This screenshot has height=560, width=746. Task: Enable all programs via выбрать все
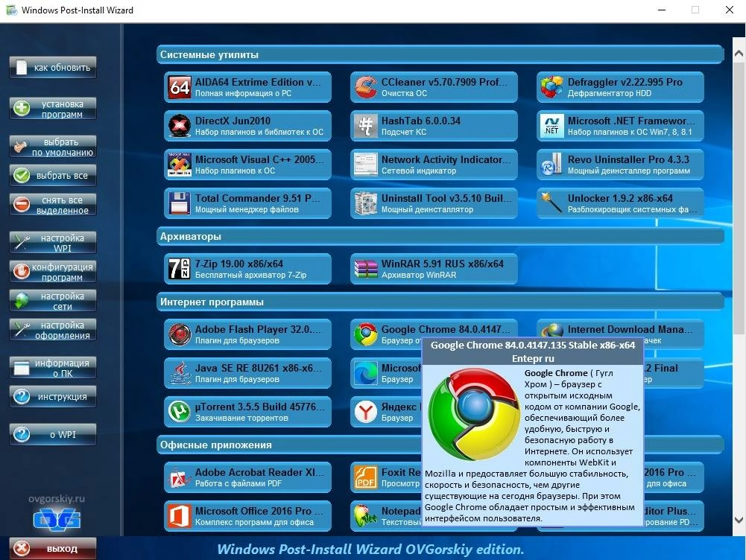[52, 175]
